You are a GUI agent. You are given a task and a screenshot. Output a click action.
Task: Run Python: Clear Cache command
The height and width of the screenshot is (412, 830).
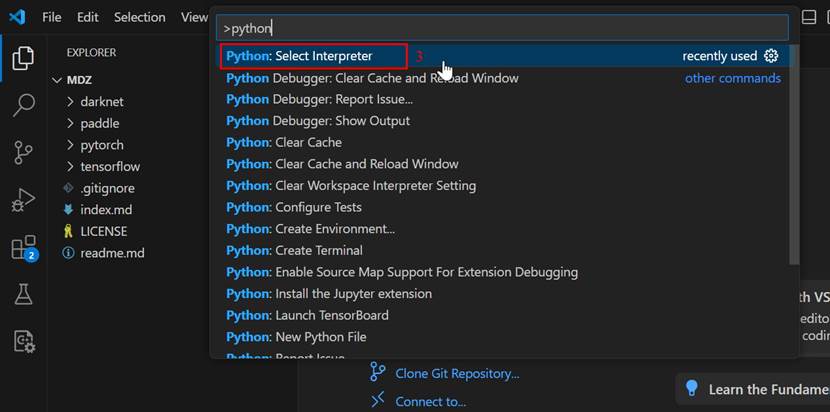tap(504, 142)
